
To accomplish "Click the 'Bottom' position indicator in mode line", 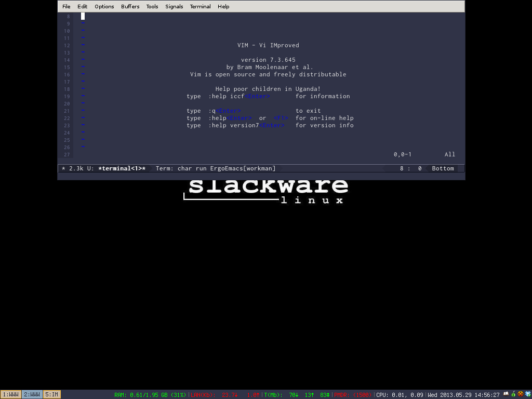I will click(x=443, y=168).
